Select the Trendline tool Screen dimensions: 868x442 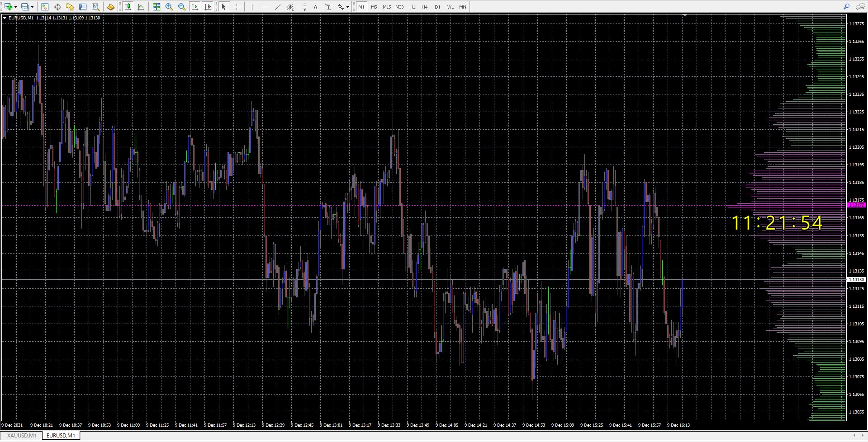278,7
